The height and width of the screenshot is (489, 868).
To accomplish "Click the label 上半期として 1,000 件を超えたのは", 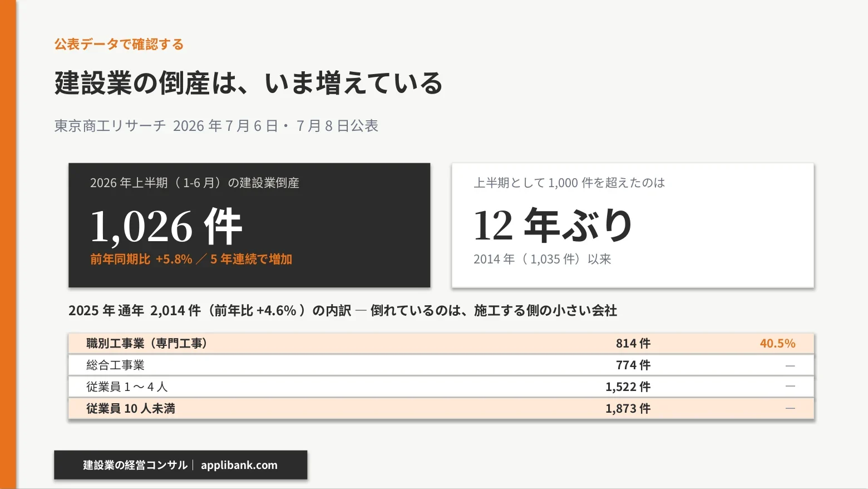I will pyautogui.click(x=569, y=183).
